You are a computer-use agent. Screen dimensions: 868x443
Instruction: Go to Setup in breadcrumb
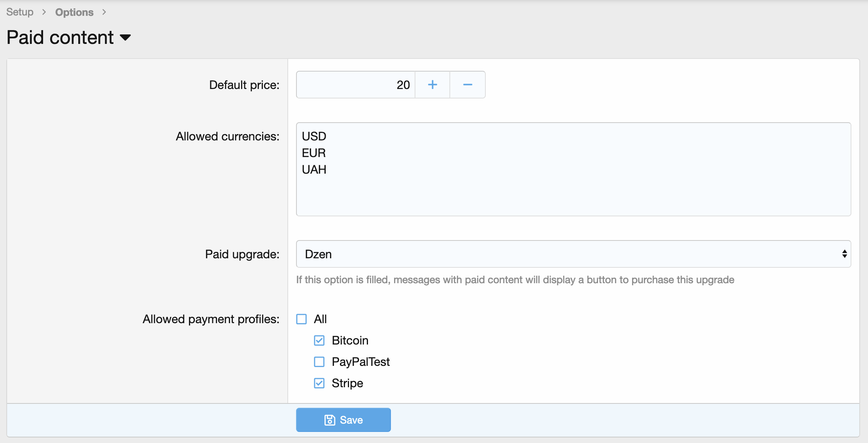tap(20, 12)
